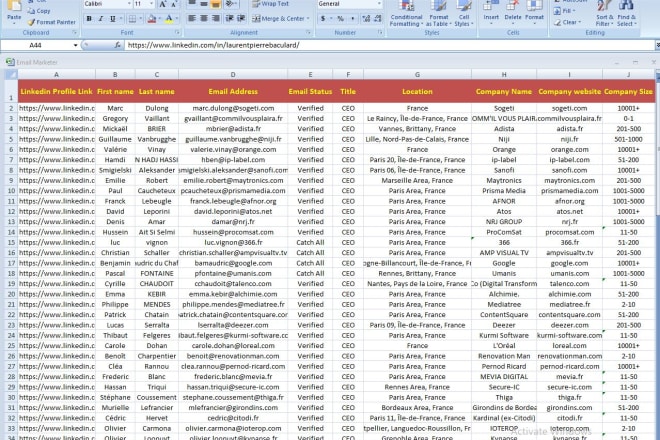
Task: Click the Catch All status for luc vignon
Action: coord(310,243)
